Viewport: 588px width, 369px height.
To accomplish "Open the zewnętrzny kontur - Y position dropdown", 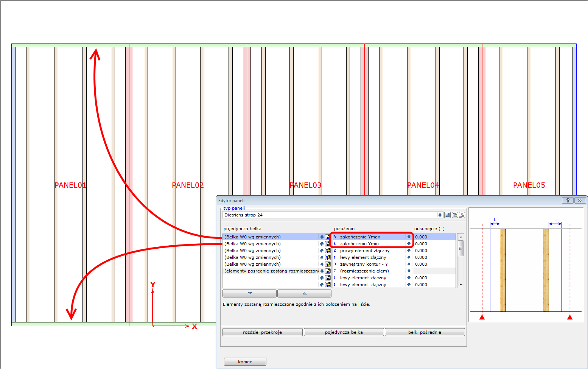I will pos(409,265).
